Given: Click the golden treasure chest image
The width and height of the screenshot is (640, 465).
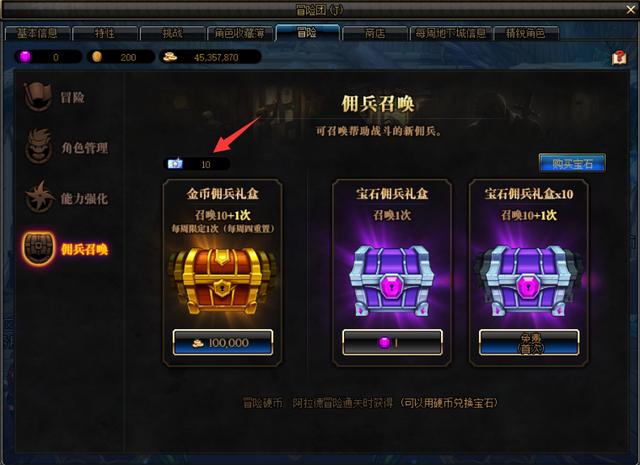Looking at the screenshot, I should [222, 280].
